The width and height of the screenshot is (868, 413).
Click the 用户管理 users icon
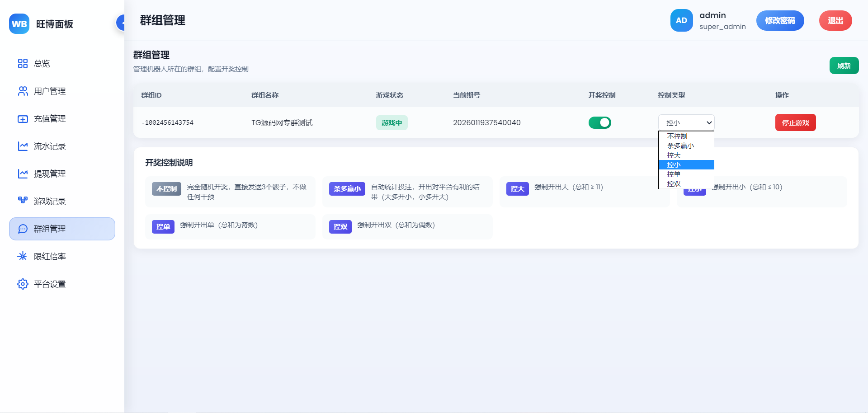coord(23,91)
